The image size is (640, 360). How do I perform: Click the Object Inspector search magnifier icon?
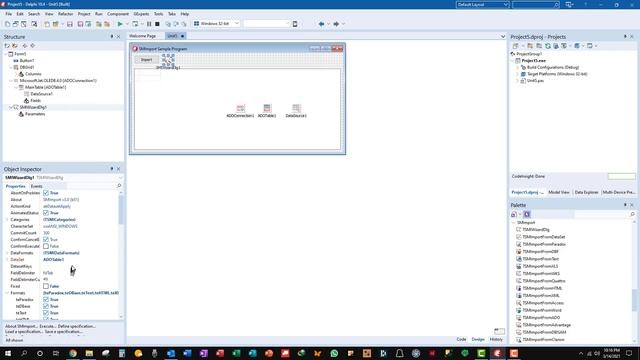coord(119,186)
